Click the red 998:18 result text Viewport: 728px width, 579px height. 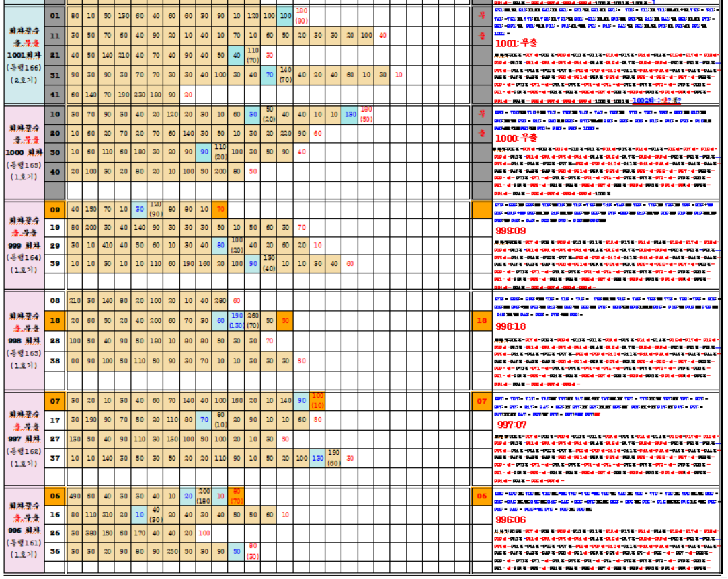tap(511, 326)
